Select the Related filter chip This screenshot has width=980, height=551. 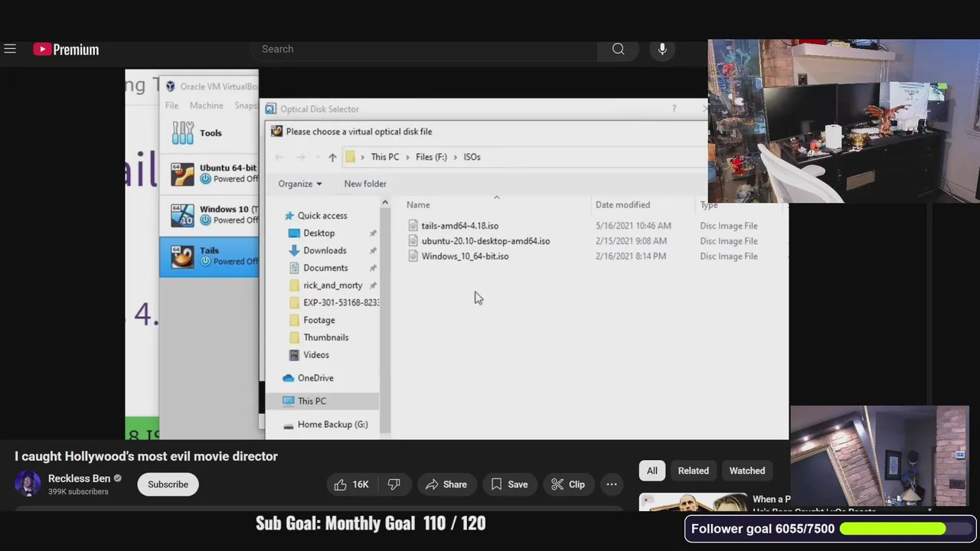point(694,471)
